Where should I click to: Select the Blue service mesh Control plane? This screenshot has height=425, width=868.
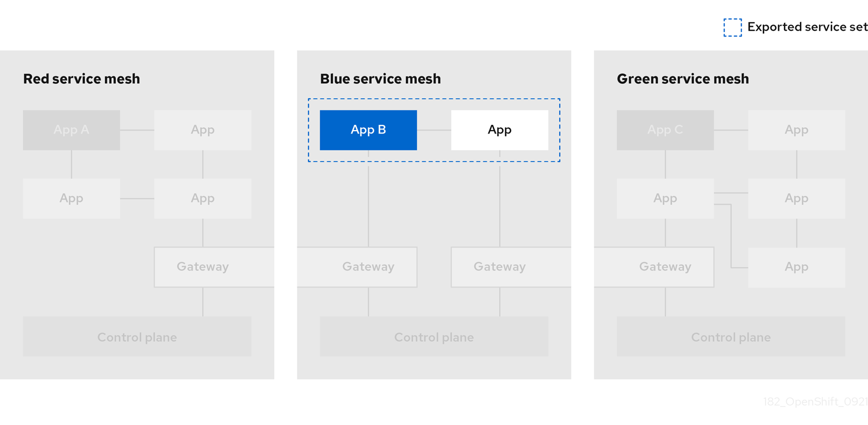coord(434,337)
